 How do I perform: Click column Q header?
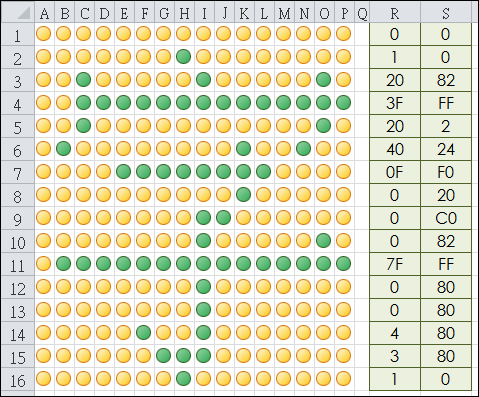[362, 13]
